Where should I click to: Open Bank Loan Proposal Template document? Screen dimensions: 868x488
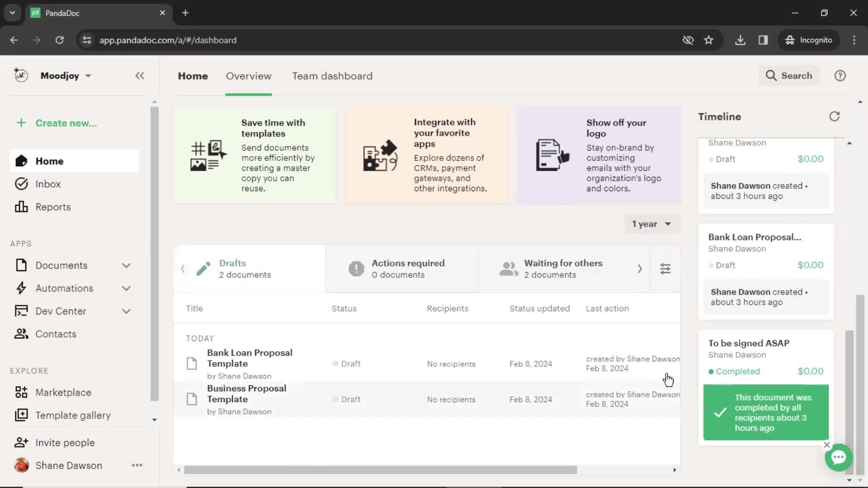click(250, 358)
